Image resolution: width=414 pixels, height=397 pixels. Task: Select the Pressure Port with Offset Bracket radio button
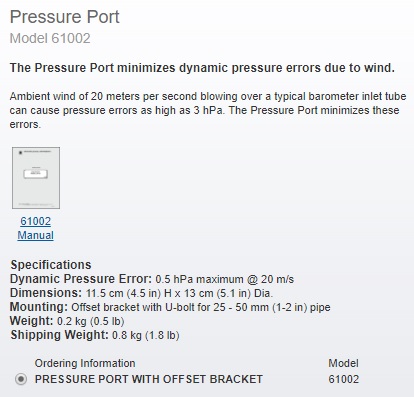tap(21, 379)
